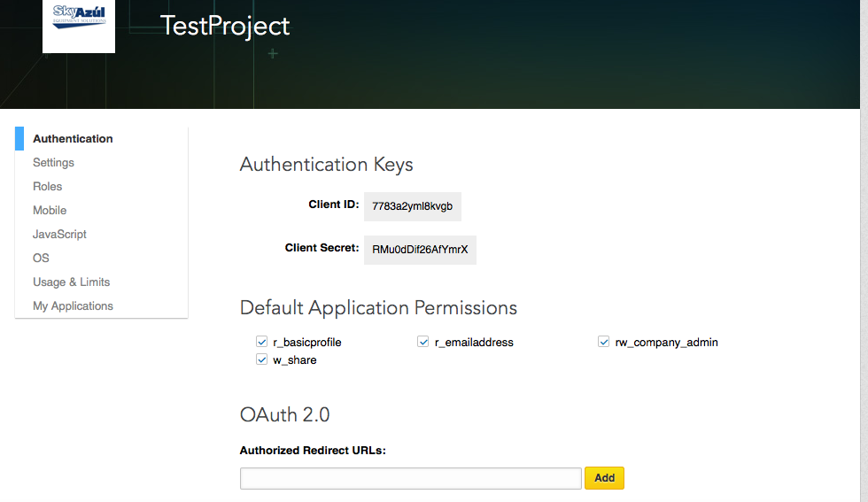Open the Authentication sidebar section
This screenshot has height=502, width=868.
tap(73, 139)
